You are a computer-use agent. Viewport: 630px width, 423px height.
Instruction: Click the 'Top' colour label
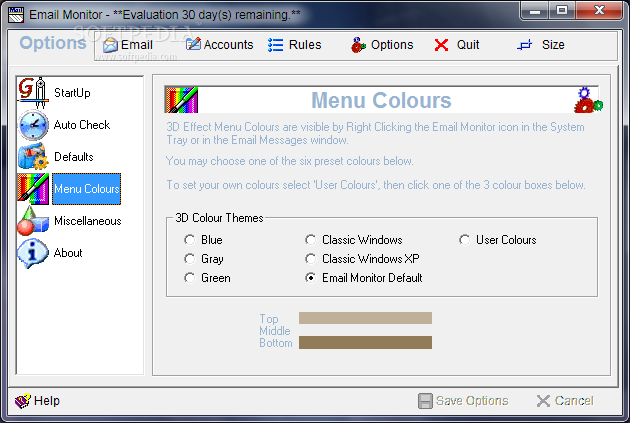click(269, 319)
